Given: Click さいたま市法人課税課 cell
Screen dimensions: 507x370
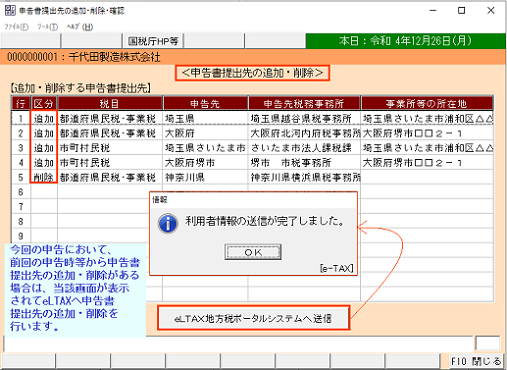Looking at the screenshot, I should tap(304, 148).
